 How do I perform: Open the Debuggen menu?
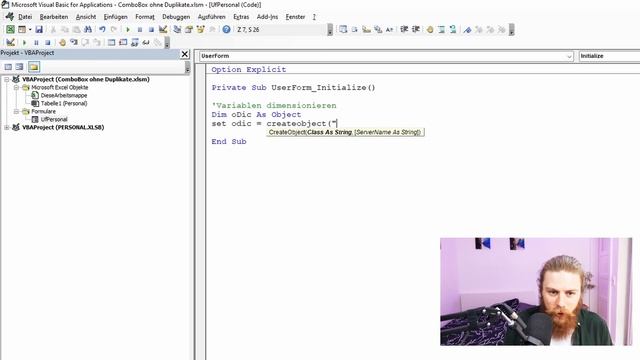176,17
